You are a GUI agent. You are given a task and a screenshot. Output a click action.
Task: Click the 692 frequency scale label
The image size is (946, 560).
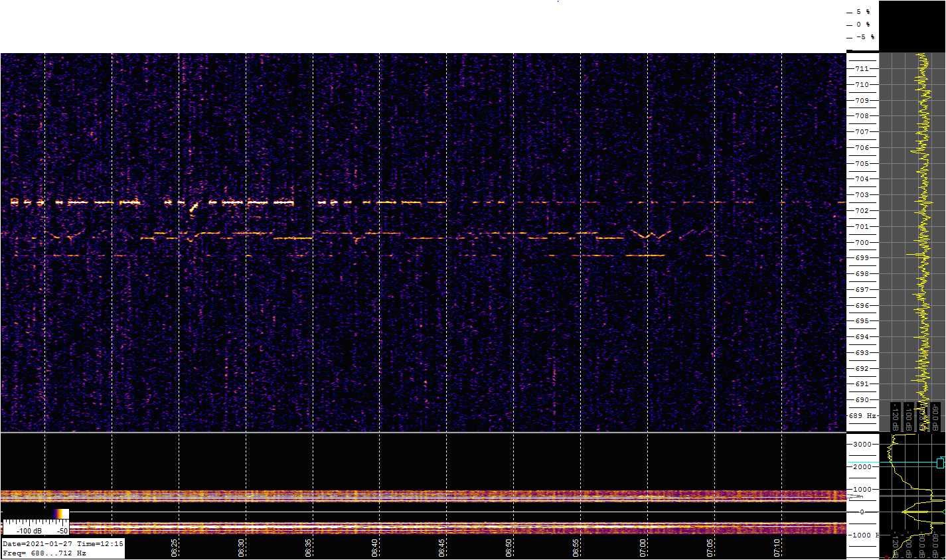(862, 369)
